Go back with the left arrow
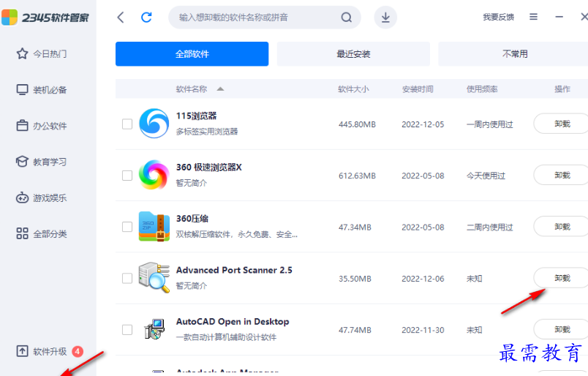The height and width of the screenshot is (376, 588). [121, 18]
